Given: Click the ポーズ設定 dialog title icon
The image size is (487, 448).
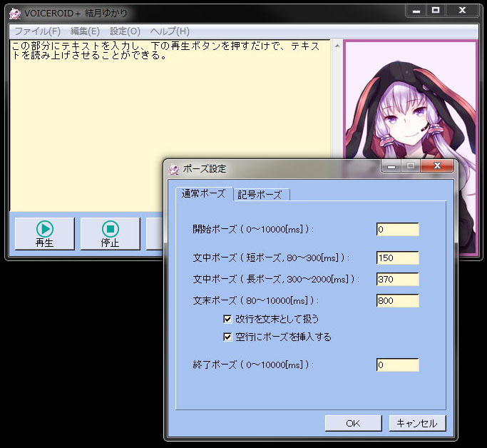Looking at the screenshot, I should (x=173, y=169).
